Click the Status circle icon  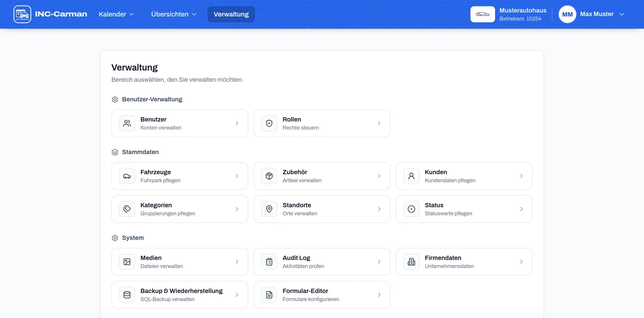click(x=411, y=209)
